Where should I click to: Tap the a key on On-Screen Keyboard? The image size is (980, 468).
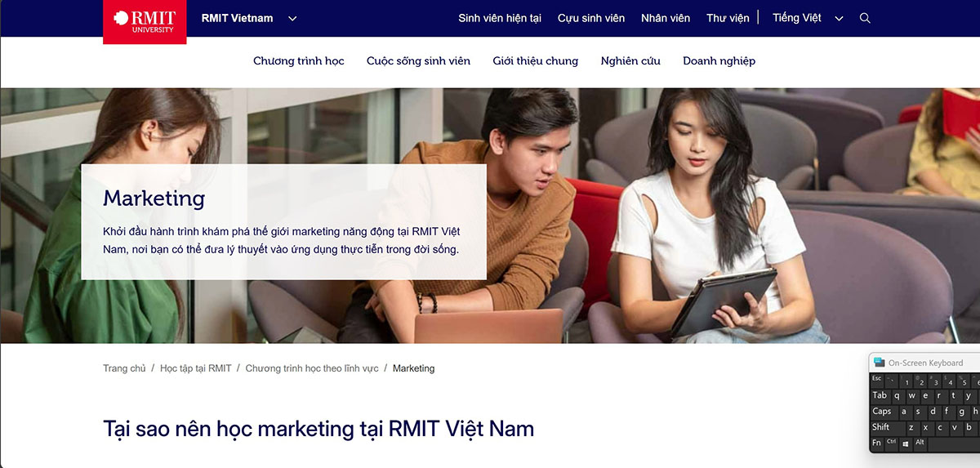[x=906, y=413]
